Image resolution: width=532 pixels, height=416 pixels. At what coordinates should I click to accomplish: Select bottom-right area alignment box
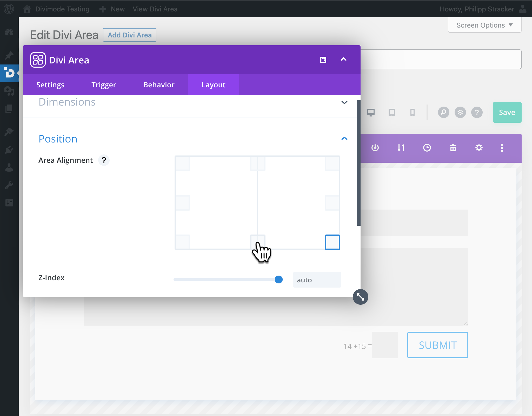(332, 242)
